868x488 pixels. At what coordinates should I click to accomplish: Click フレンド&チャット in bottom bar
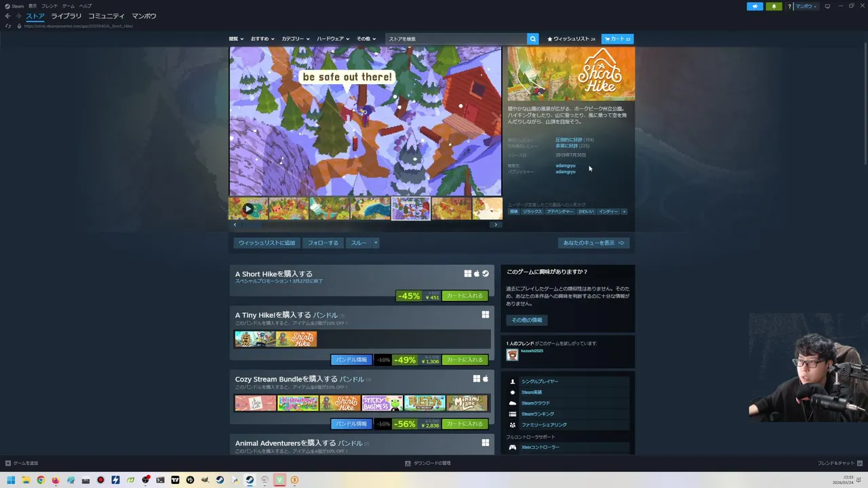pyautogui.click(x=840, y=463)
